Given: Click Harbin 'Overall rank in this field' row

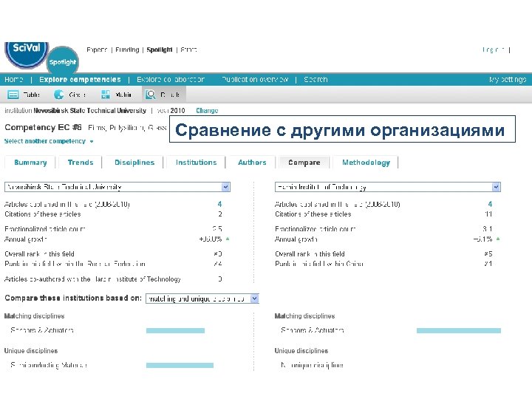Looking at the screenshot, I should 383,253.
